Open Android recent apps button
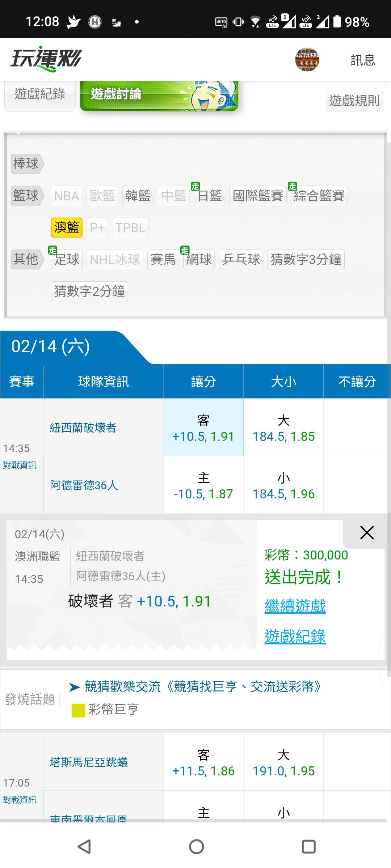The width and height of the screenshot is (391, 868). 308,847
